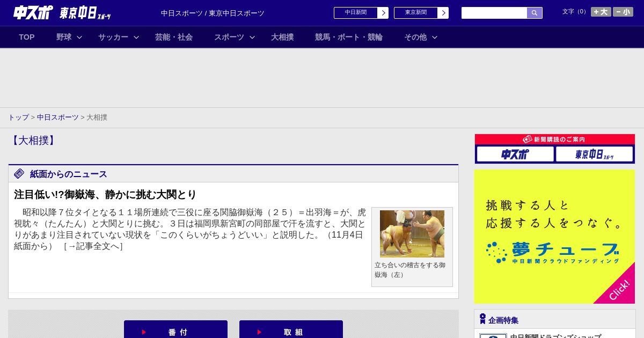Expand the その他 dropdown chevron
The image size is (644, 338).
pyautogui.click(x=435, y=37)
